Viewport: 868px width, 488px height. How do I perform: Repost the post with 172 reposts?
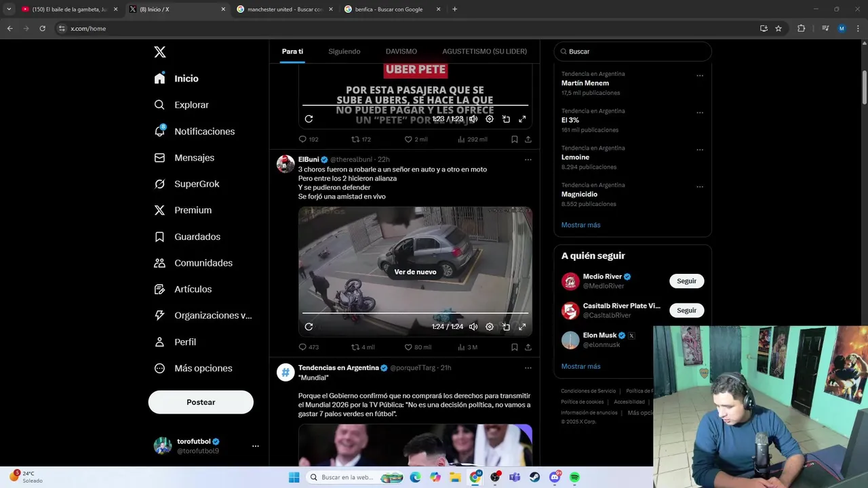pyautogui.click(x=361, y=139)
